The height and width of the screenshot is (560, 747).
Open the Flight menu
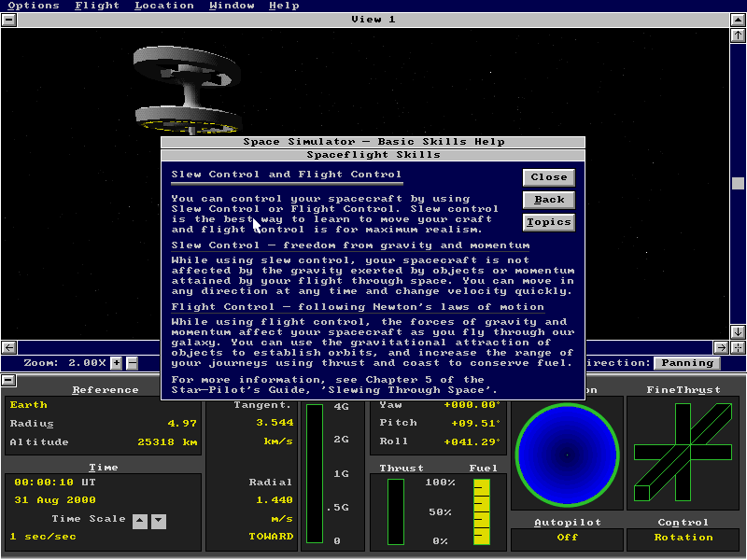tap(96, 6)
